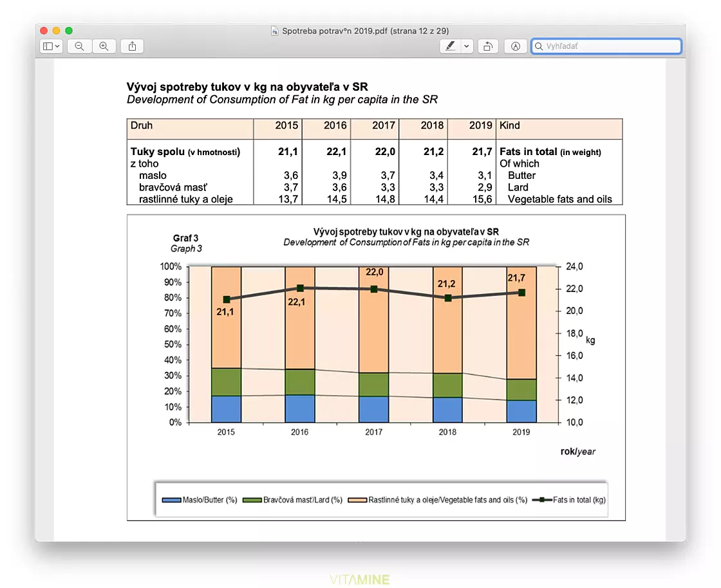Click the Tuky spolu row label
Viewport: 721px width, 588px height.
click(x=185, y=152)
